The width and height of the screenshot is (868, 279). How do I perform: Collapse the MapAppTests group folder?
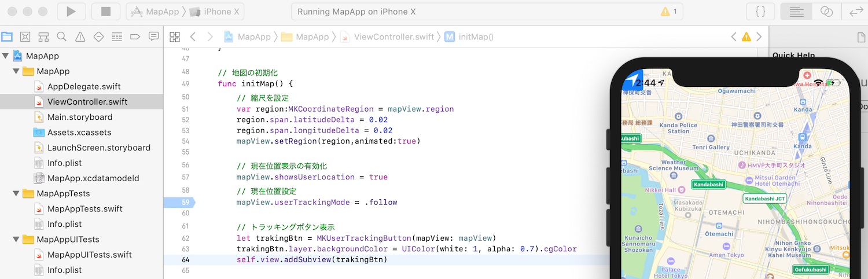click(16, 194)
